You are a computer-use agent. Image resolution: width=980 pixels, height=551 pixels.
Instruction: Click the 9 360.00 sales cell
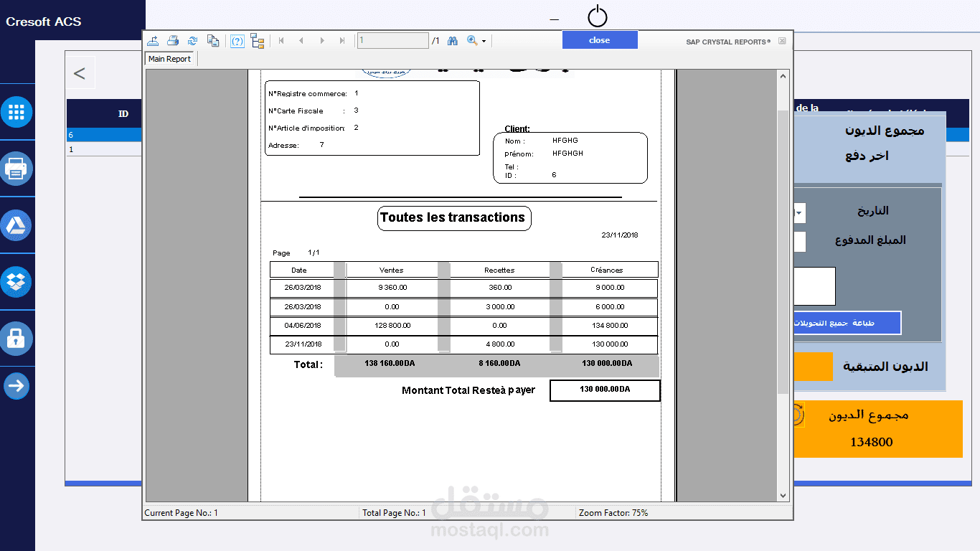coord(392,287)
